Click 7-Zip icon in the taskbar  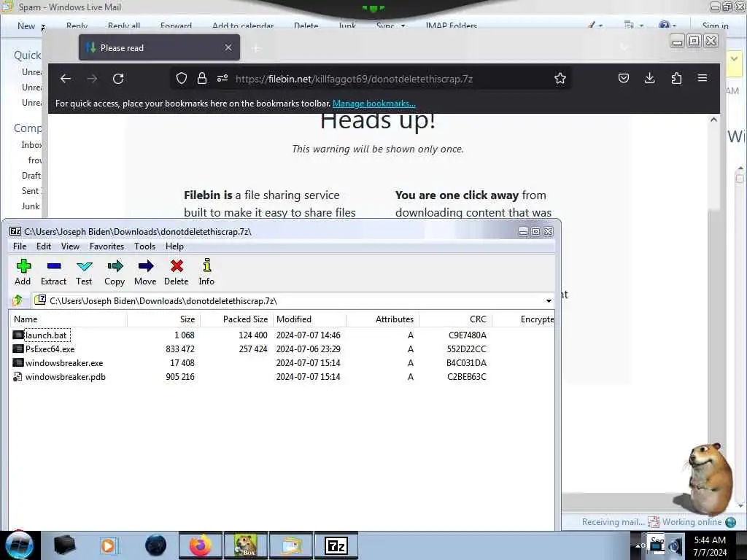click(x=336, y=546)
